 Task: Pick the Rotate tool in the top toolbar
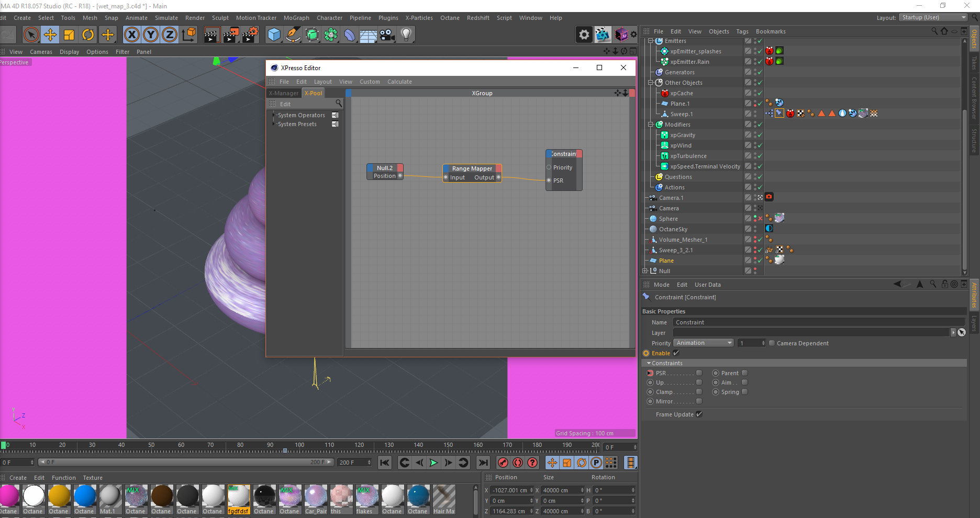(88, 35)
